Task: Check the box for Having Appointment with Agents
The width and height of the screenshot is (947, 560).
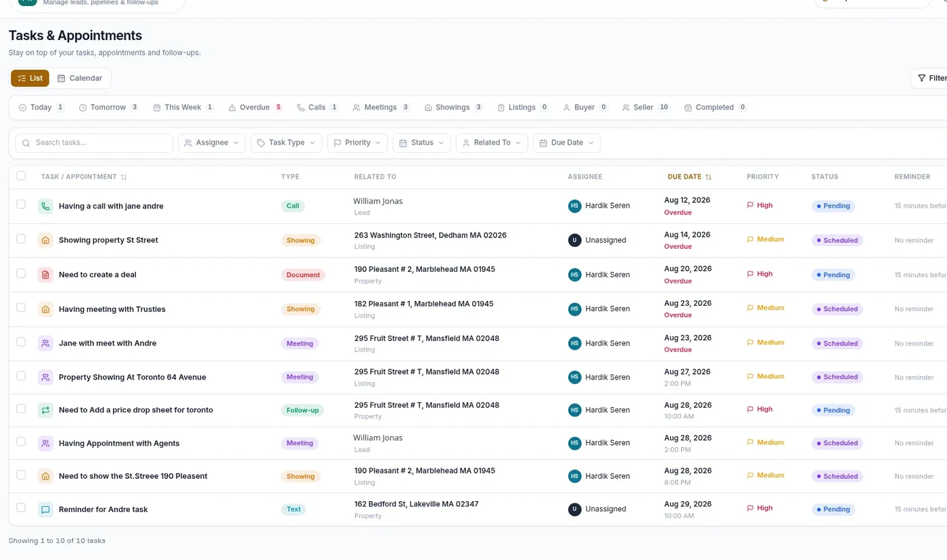Action: (21, 442)
